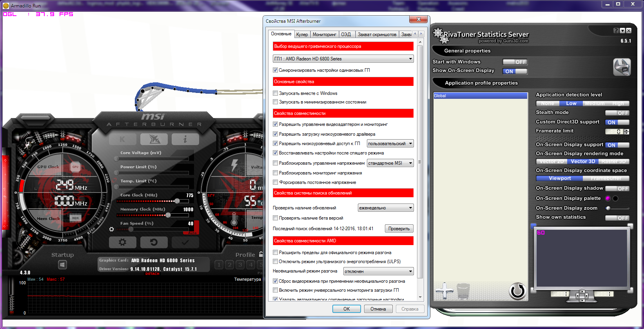Click the reset arrow button in Afterburner

154,242
